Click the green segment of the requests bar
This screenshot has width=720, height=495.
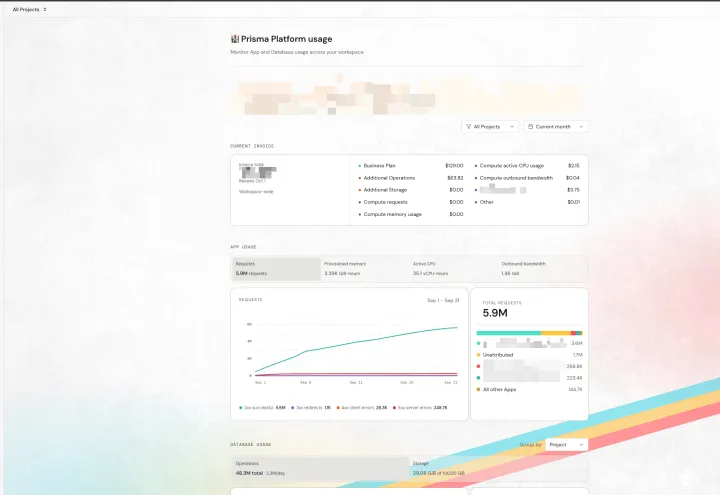coord(509,333)
